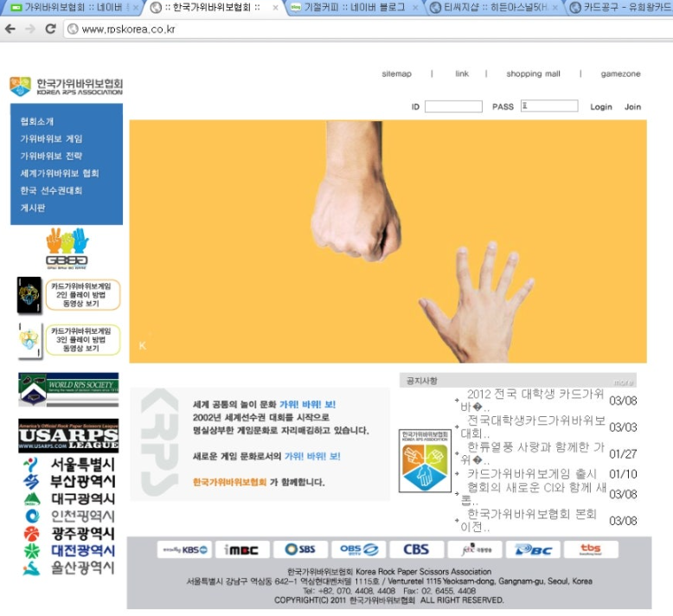The height and width of the screenshot is (616, 673).
Task: Reload the page with refresh icon
Action: coord(51,29)
